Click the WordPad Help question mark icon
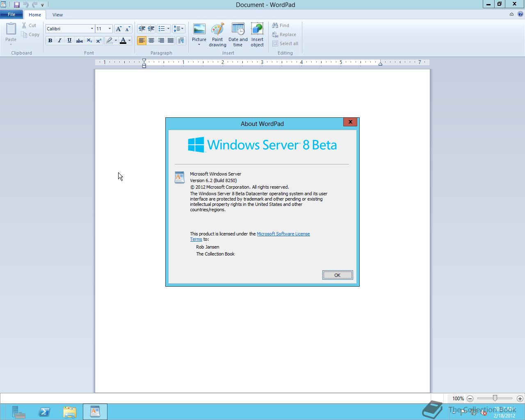 point(520,14)
